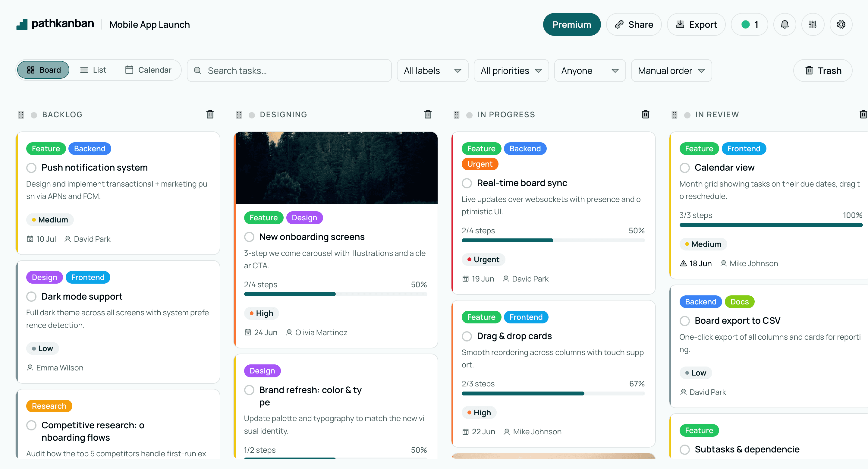Switch to the List view tab
The width and height of the screenshot is (868, 469).
pyautogui.click(x=93, y=70)
